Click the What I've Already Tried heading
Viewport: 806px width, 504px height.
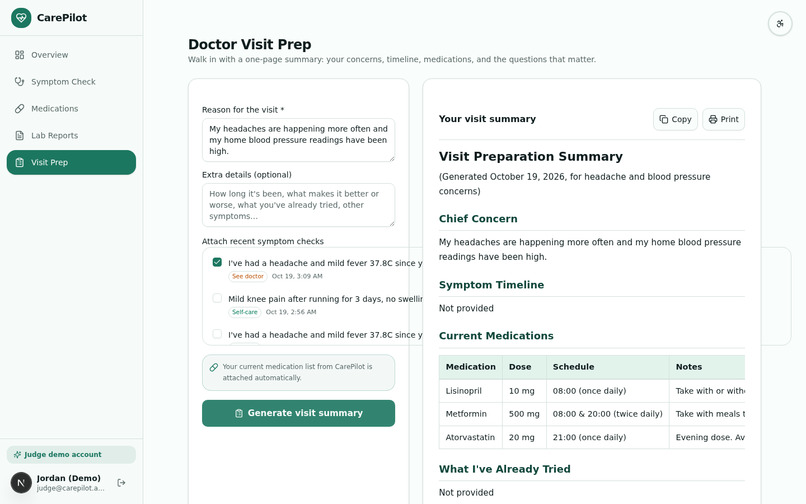(504, 469)
